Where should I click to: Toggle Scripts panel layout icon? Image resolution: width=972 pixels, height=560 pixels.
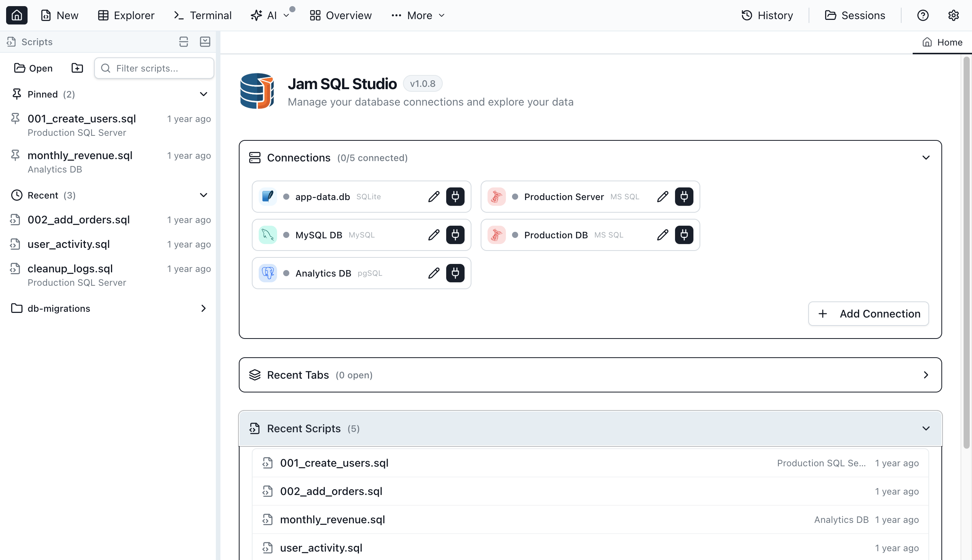pyautogui.click(x=184, y=42)
